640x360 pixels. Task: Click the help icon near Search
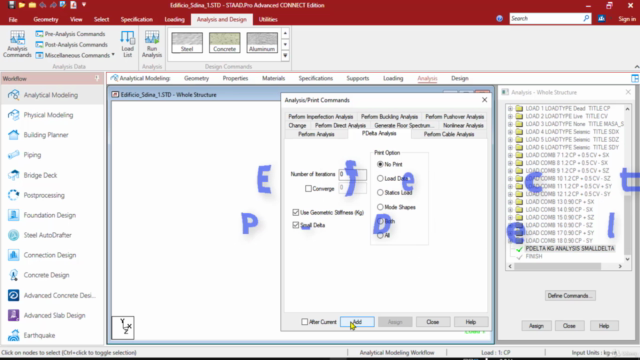point(499,19)
